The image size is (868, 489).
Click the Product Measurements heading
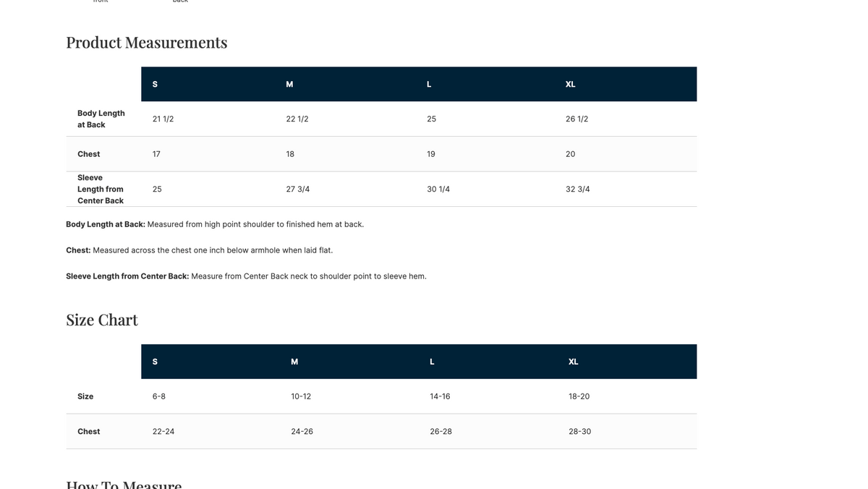coord(147,43)
